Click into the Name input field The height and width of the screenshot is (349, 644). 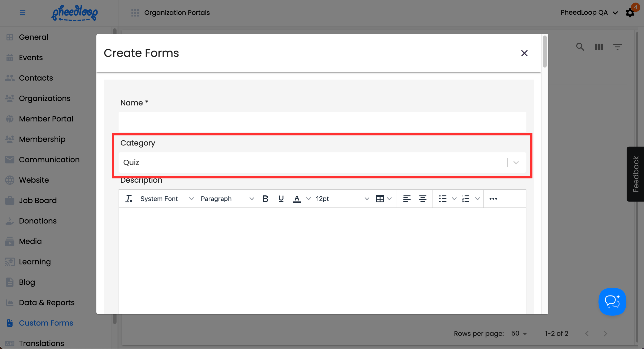322,122
